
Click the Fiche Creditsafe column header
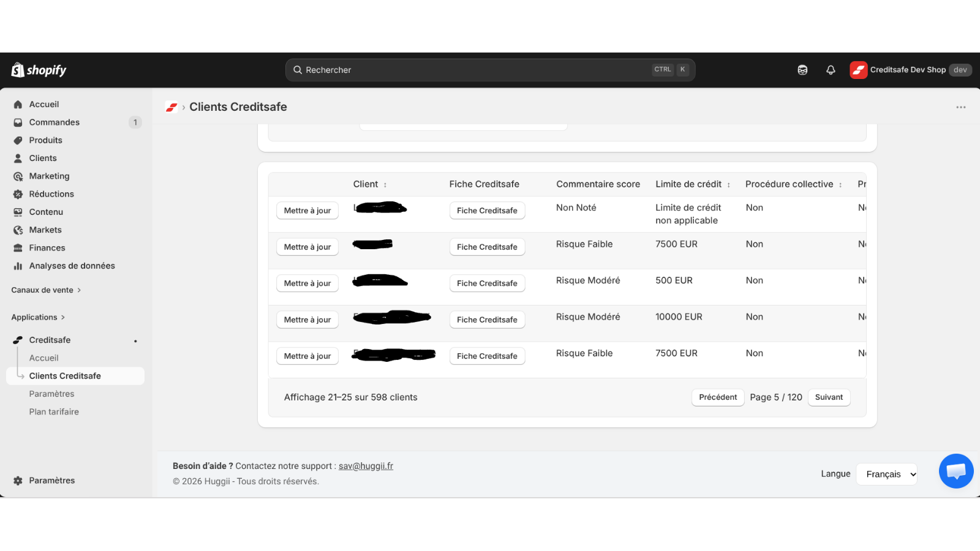tap(484, 184)
